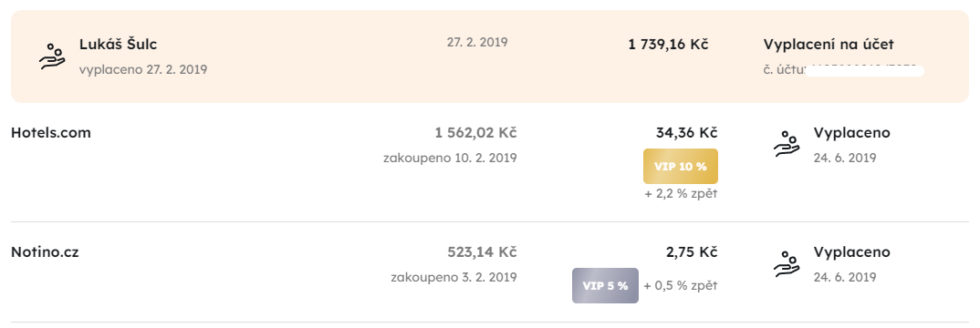Click the gold VIP 10 % badge
Viewport: 980px width, 328px height.
point(680,166)
